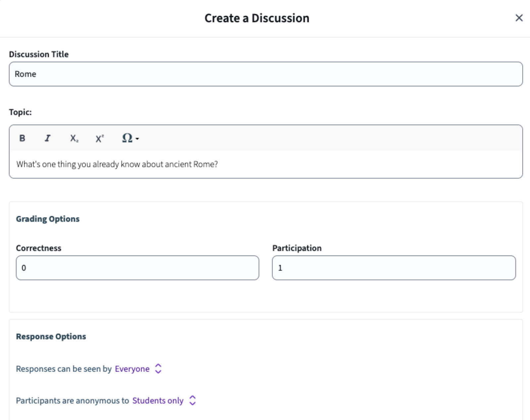Click the 'Topic:' label
The height and width of the screenshot is (420, 530).
(x=21, y=112)
